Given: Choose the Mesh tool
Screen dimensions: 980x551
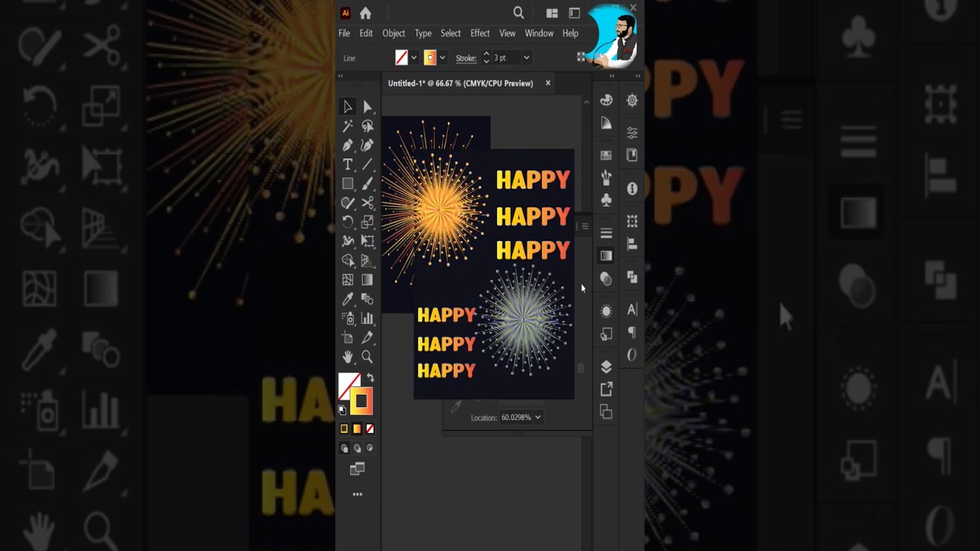Looking at the screenshot, I should point(348,280).
